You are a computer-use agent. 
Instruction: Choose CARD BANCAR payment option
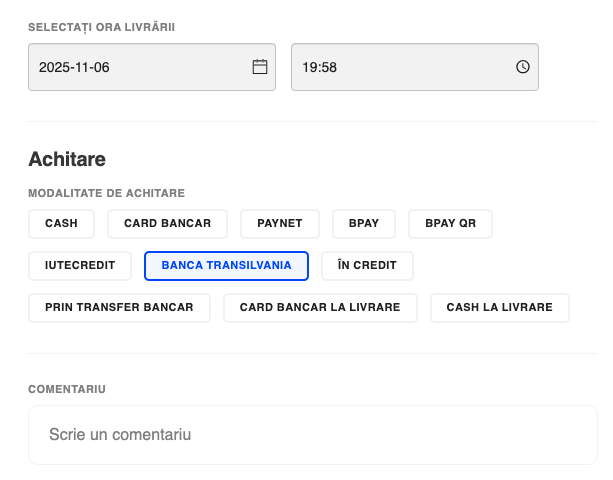point(167,223)
